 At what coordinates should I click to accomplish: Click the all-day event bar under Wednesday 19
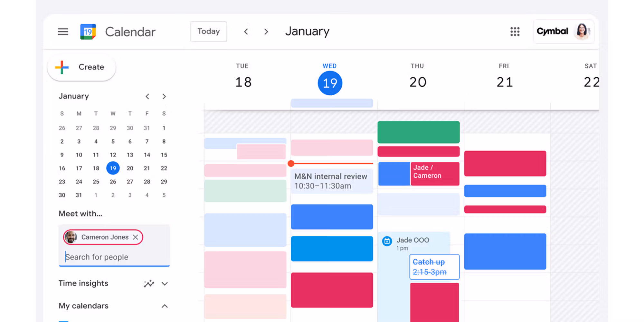332,103
